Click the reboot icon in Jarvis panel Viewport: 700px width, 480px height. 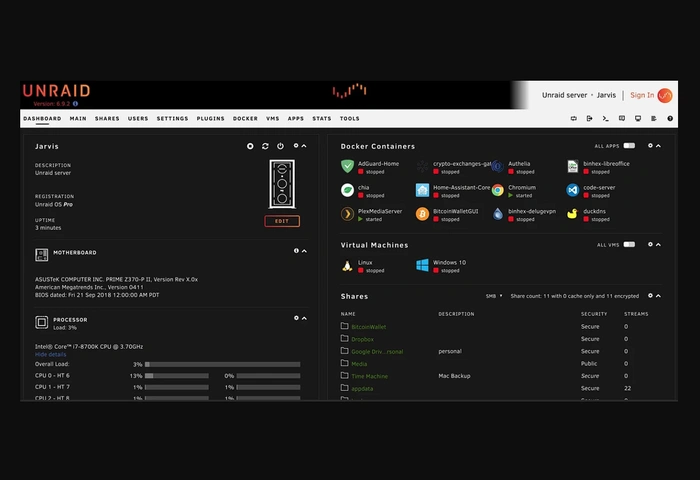[265, 146]
